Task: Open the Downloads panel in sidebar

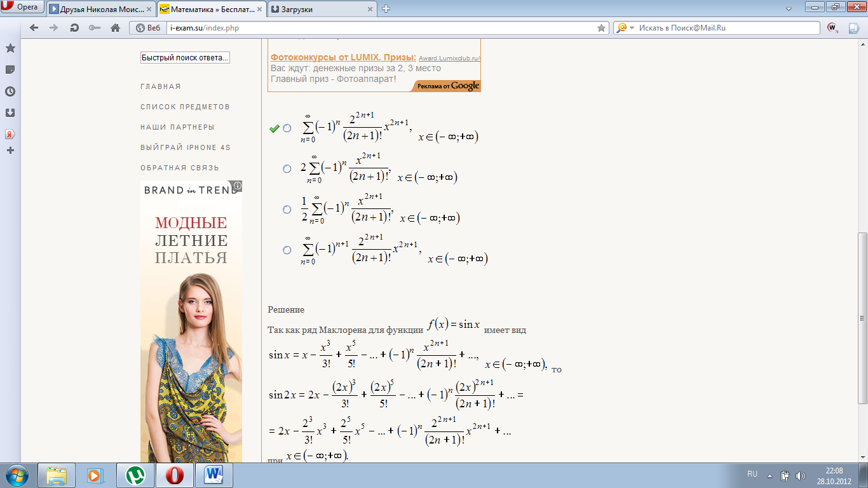Action: (x=10, y=113)
